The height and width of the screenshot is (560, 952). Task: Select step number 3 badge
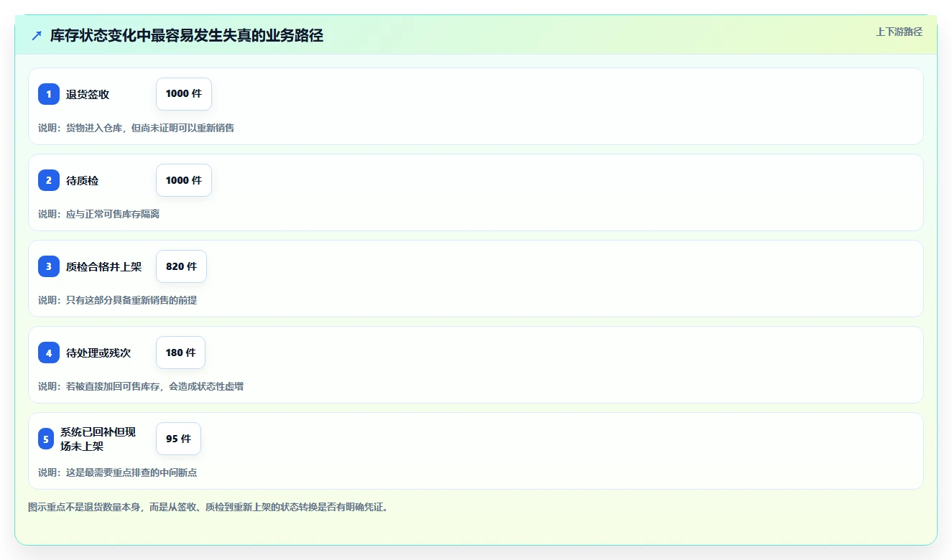coord(49,266)
